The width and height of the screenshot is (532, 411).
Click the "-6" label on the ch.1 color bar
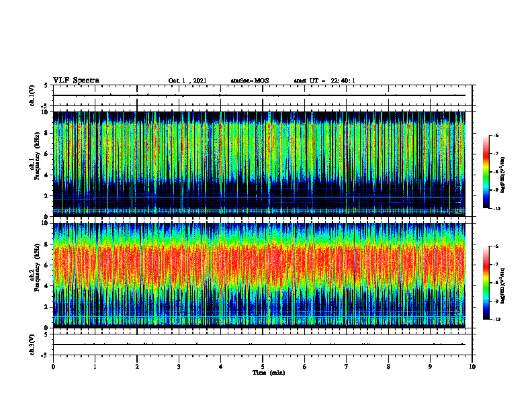pos(496,136)
